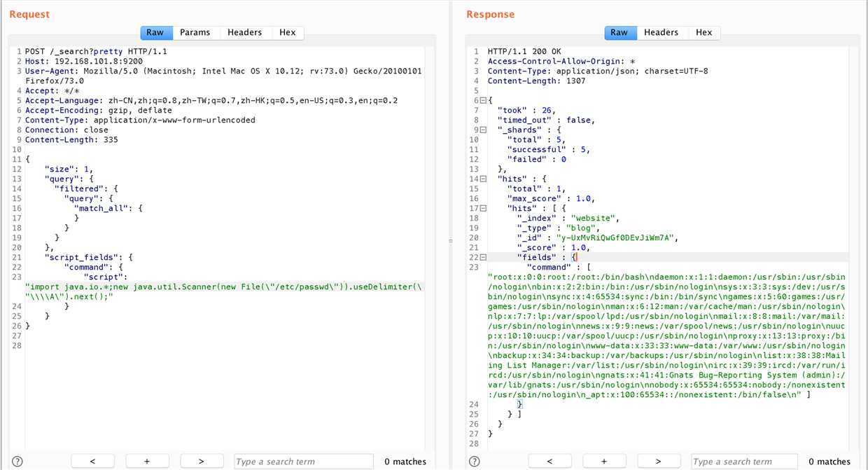Click the "Content-Length: 1307" response header
The height and width of the screenshot is (470, 868).
537,81
